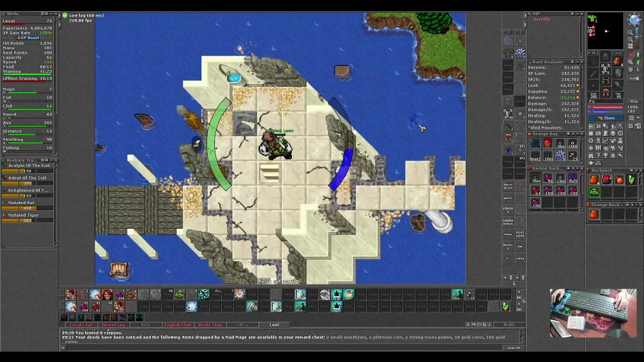
Task: Click the Chat Off button
Action: coord(514,348)
